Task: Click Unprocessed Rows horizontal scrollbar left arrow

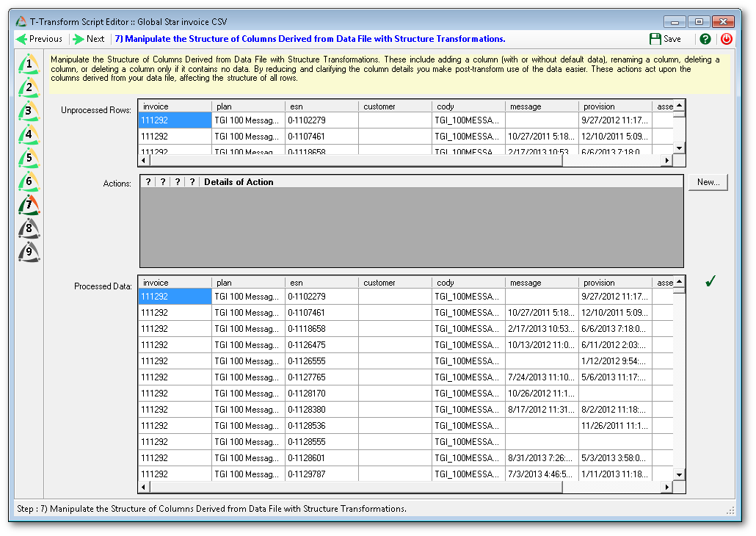Action: [144, 160]
